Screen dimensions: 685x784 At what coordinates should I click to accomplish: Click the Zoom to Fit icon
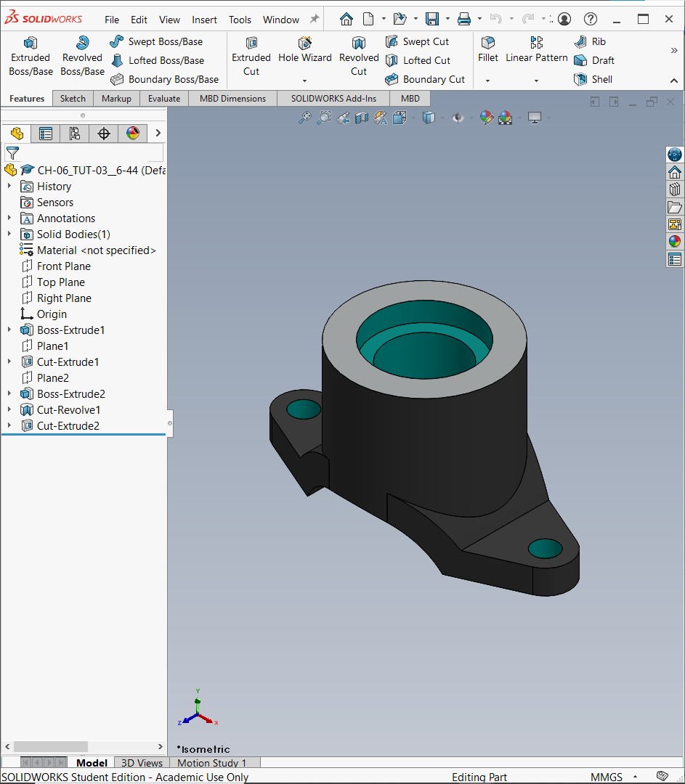pyautogui.click(x=304, y=118)
